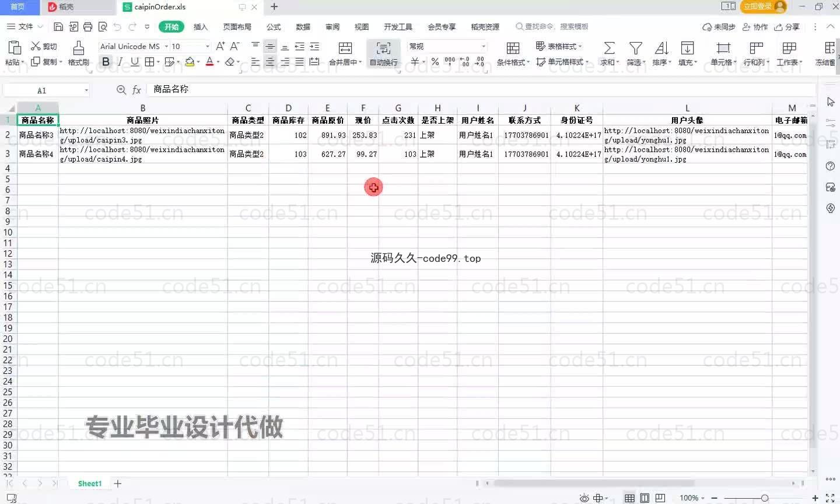The height and width of the screenshot is (504, 840).
Task: Activate the Format Painter brush
Action: point(78,48)
